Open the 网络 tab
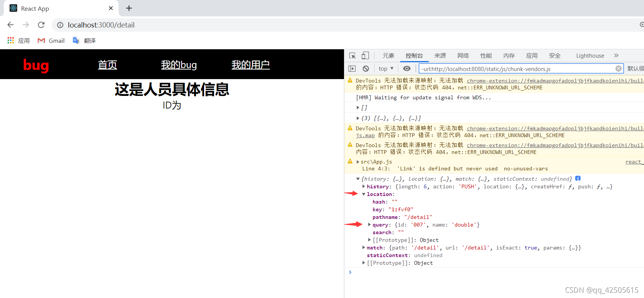Screen dimensions: 644x298 click(463, 56)
